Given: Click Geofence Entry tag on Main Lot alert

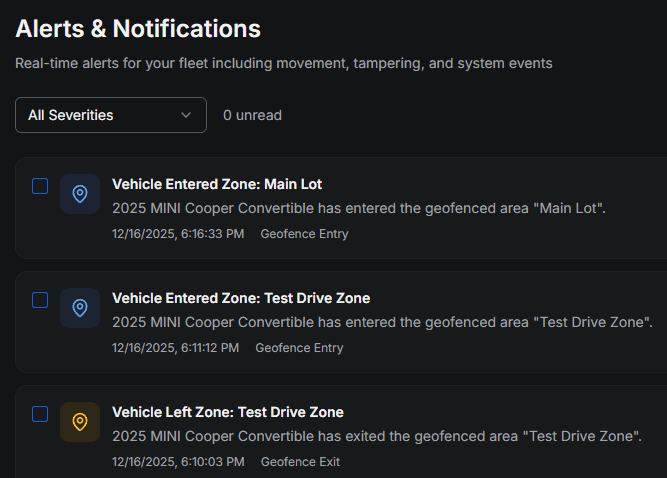Looking at the screenshot, I should [304, 234].
